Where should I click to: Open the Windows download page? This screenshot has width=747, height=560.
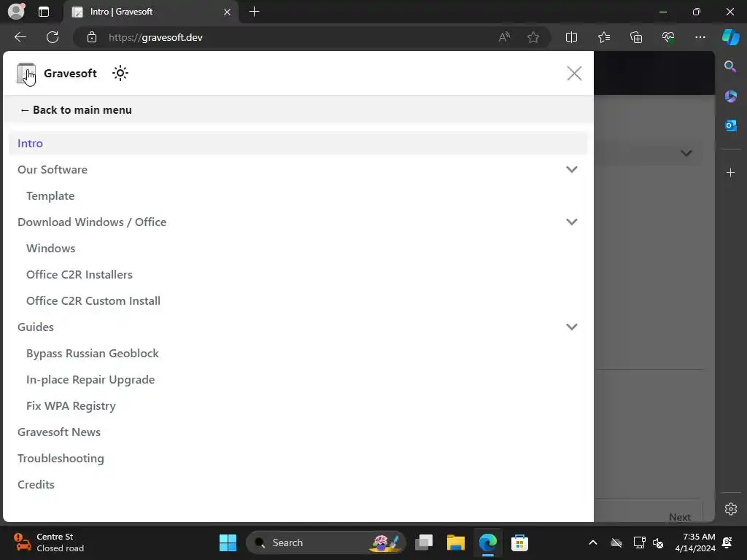click(x=50, y=248)
